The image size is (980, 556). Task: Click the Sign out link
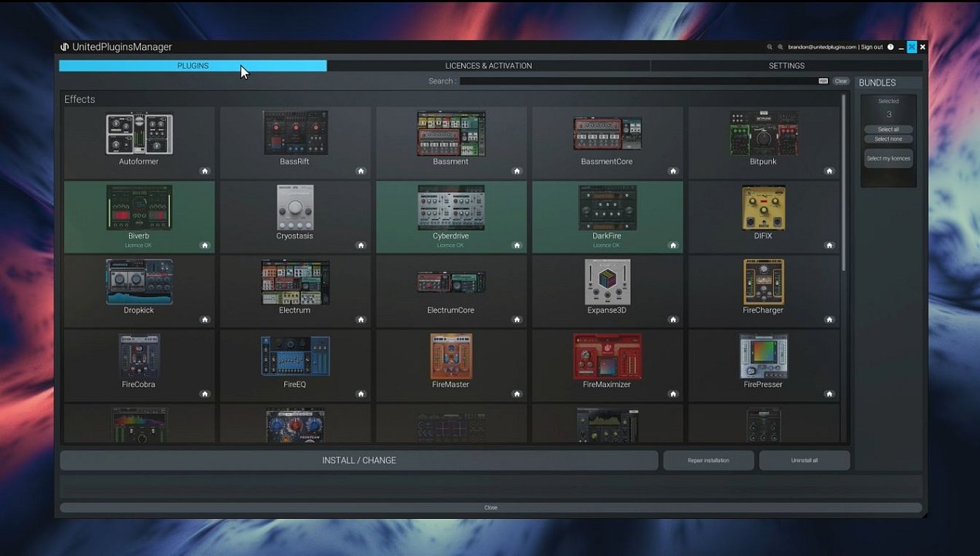point(872,47)
